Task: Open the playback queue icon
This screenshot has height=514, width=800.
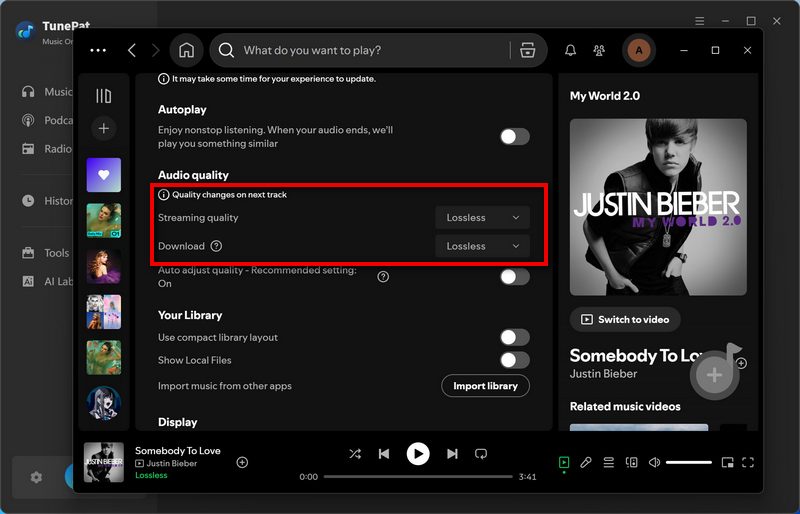Action: click(x=609, y=462)
